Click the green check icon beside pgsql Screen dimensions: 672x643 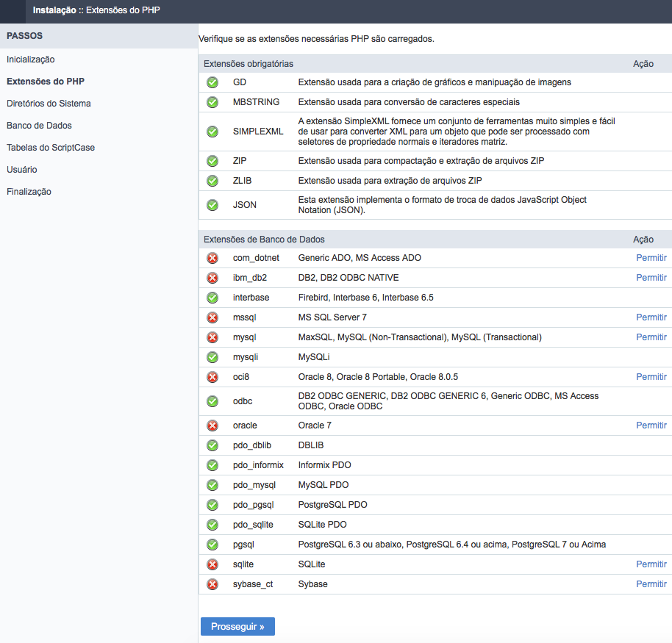point(212,545)
